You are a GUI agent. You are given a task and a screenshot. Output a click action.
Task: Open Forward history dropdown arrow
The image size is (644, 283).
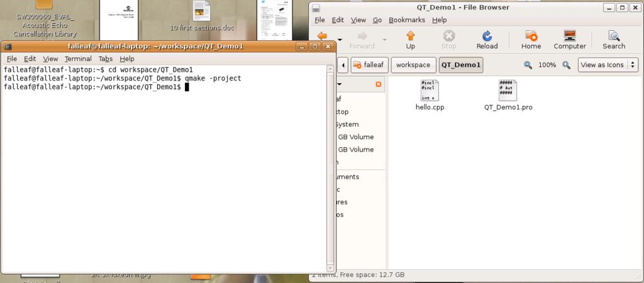[384, 40]
